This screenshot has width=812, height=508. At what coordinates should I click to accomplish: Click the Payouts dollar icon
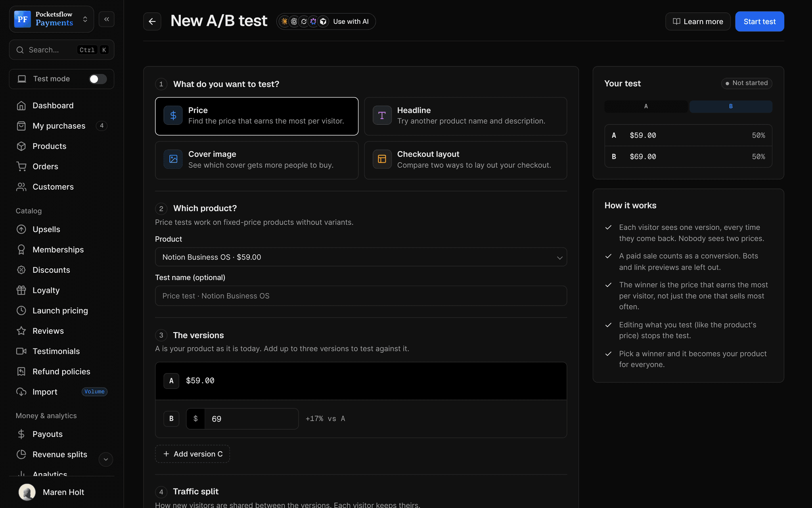point(21,434)
